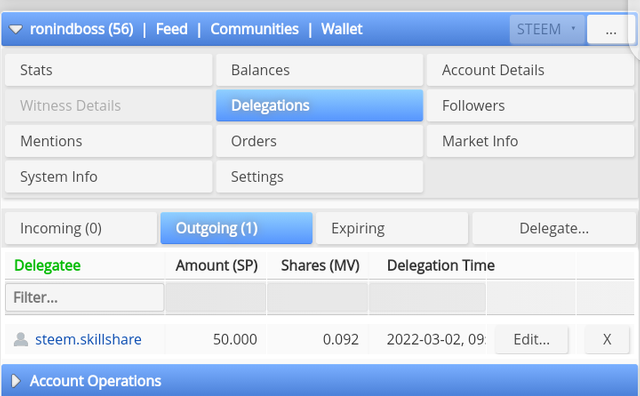Viewport: 640px width, 396px height.
Task: Expand the Account Operations section
Action: (16, 381)
